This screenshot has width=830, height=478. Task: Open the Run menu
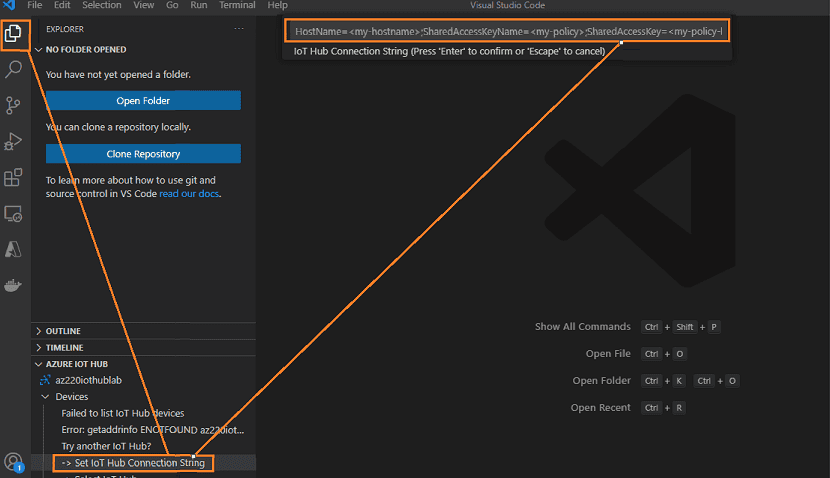click(199, 5)
